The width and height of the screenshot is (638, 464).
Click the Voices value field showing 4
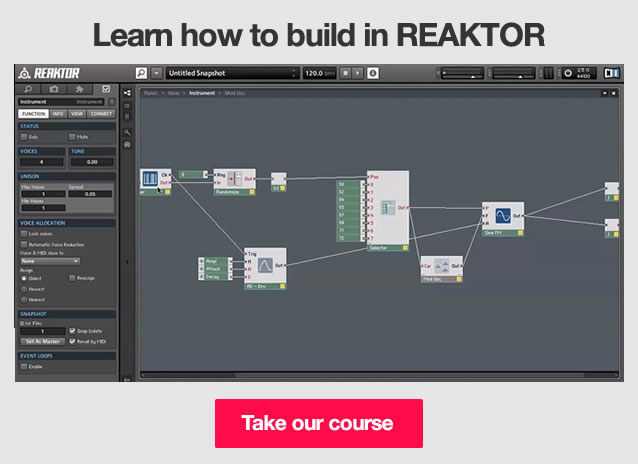click(x=42, y=162)
